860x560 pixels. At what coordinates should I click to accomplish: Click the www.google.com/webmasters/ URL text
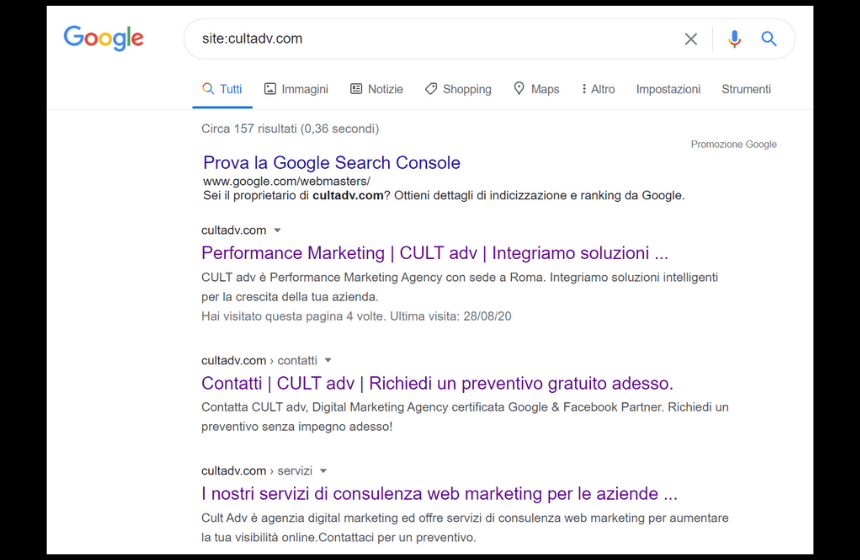(286, 181)
